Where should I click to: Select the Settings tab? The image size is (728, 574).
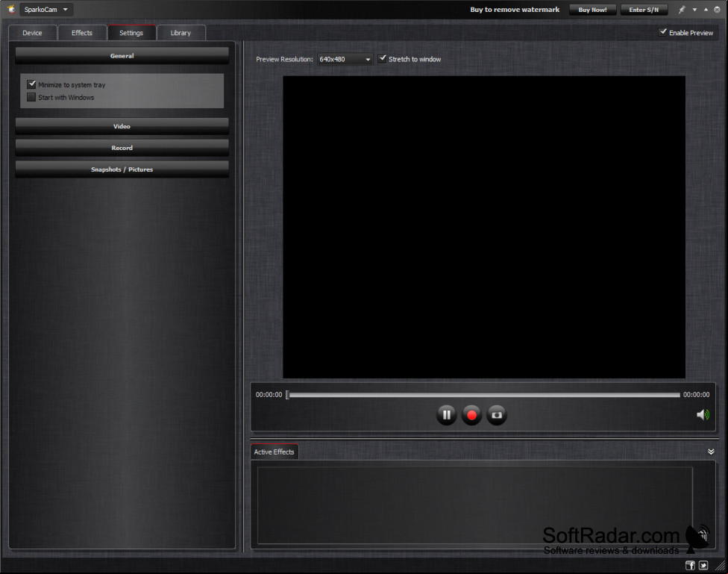[x=131, y=33]
